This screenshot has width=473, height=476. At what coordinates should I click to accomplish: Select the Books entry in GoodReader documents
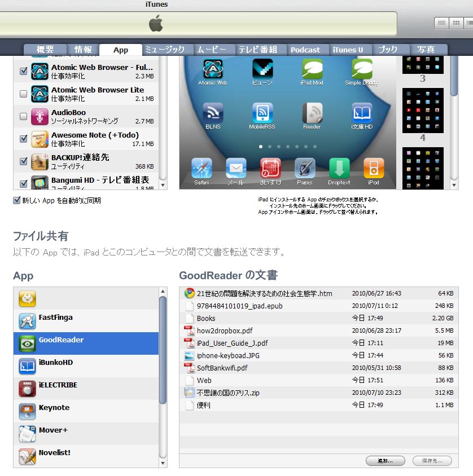319,319
